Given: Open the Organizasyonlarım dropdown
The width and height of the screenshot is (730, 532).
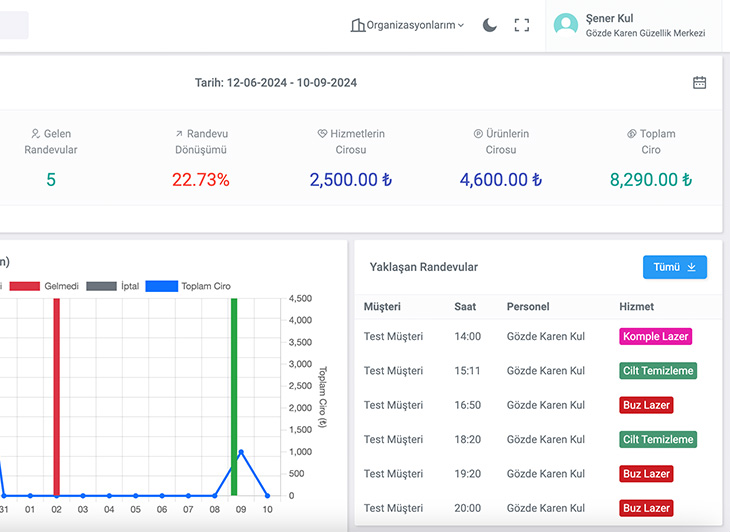Looking at the screenshot, I should pyautogui.click(x=408, y=25).
